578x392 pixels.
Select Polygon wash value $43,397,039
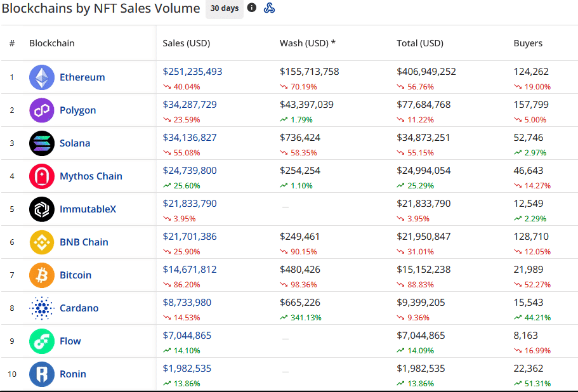[x=306, y=105]
